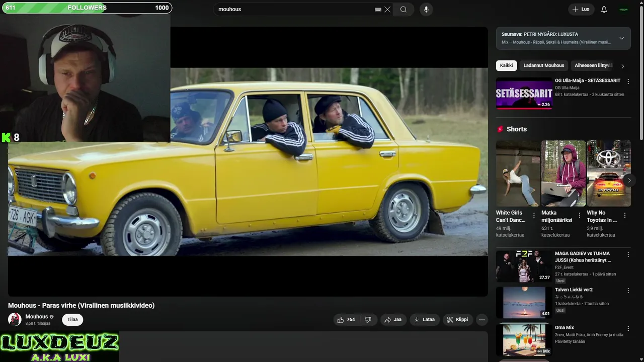Open notifications bell
This screenshot has width=644, height=362.
click(604, 9)
